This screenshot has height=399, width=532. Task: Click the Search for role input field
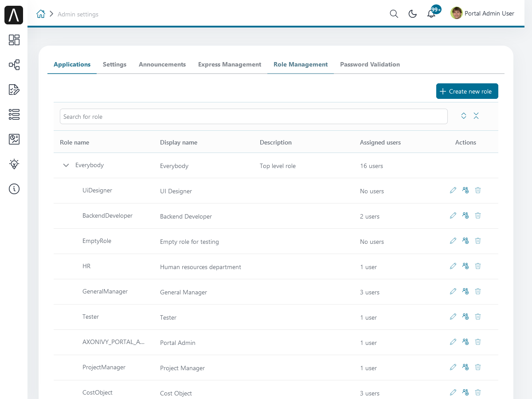click(x=254, y=117)
